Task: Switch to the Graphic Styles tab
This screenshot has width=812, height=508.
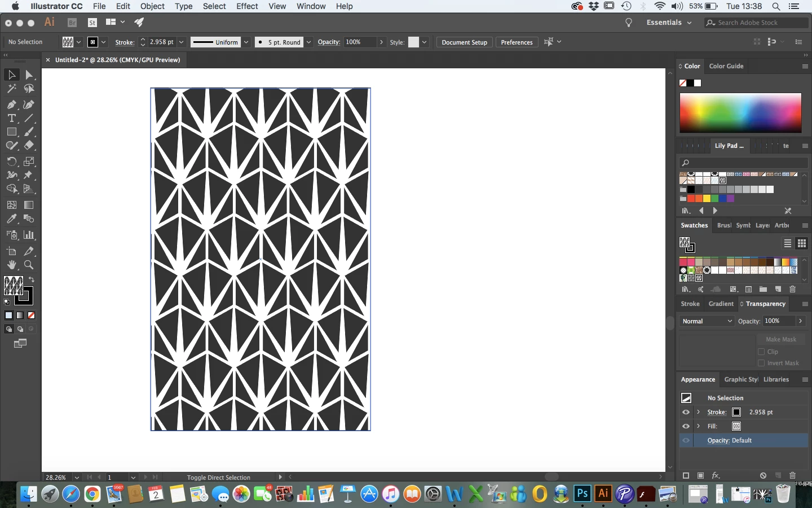Action: pos(741,379)
